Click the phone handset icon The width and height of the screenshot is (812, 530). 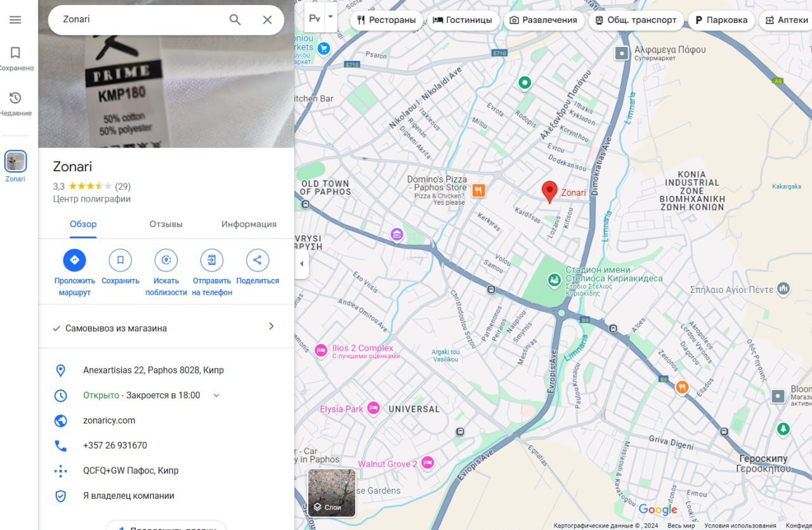click(x=61, y=446)
